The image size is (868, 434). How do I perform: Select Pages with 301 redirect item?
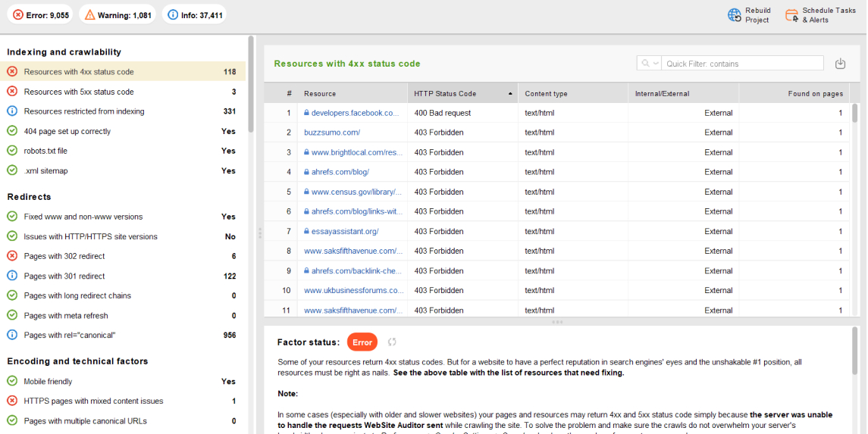coord(123,276)
